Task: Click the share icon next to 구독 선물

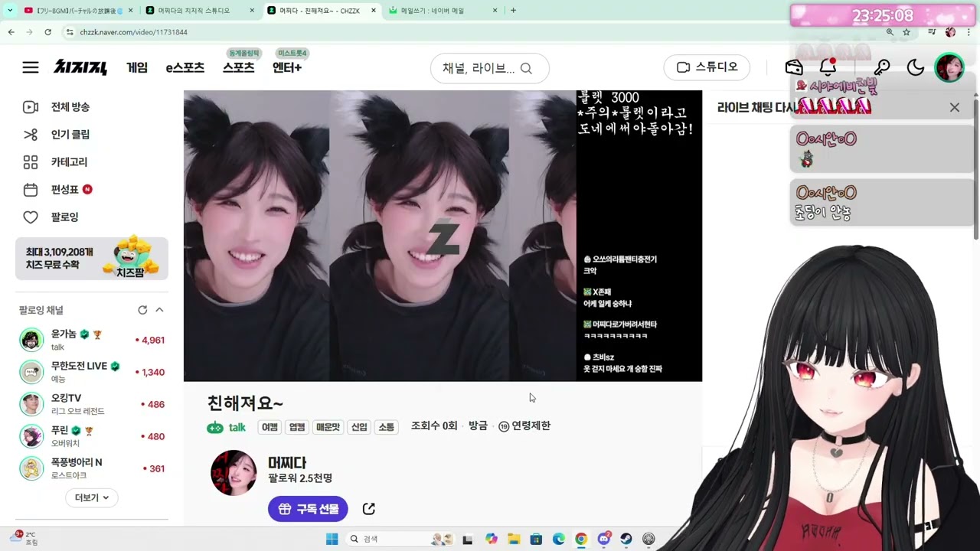Action: (368, 509)
